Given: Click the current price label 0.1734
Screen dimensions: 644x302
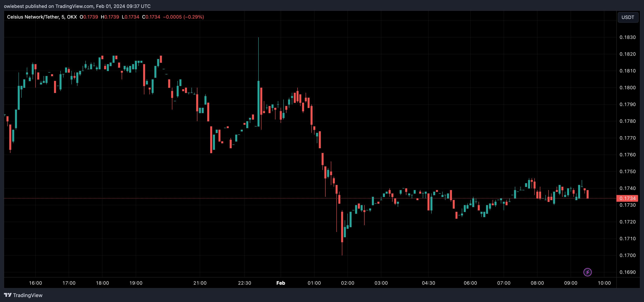Looking at the screenshot, I should pos(627,198).
